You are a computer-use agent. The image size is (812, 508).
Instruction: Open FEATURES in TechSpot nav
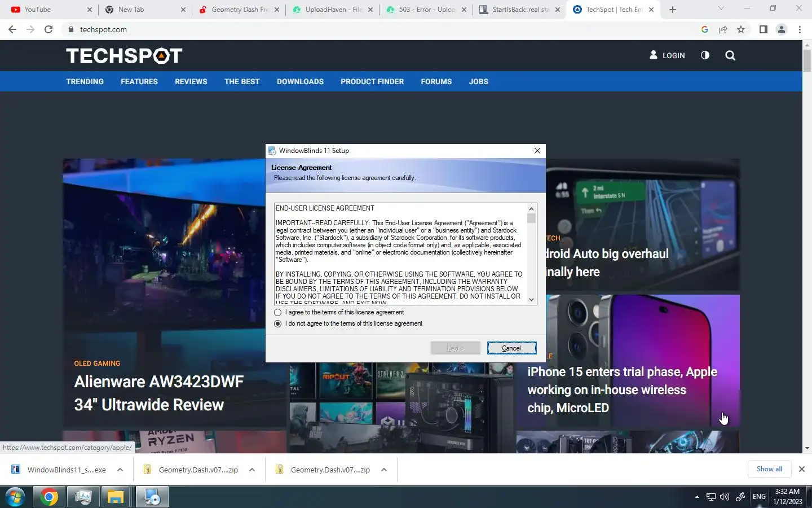point(139,81)
